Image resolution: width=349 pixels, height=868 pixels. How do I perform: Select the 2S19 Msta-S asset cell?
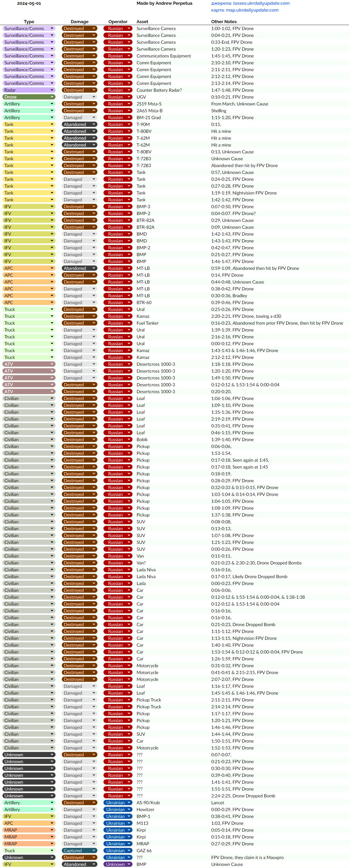tap(149, 104)
